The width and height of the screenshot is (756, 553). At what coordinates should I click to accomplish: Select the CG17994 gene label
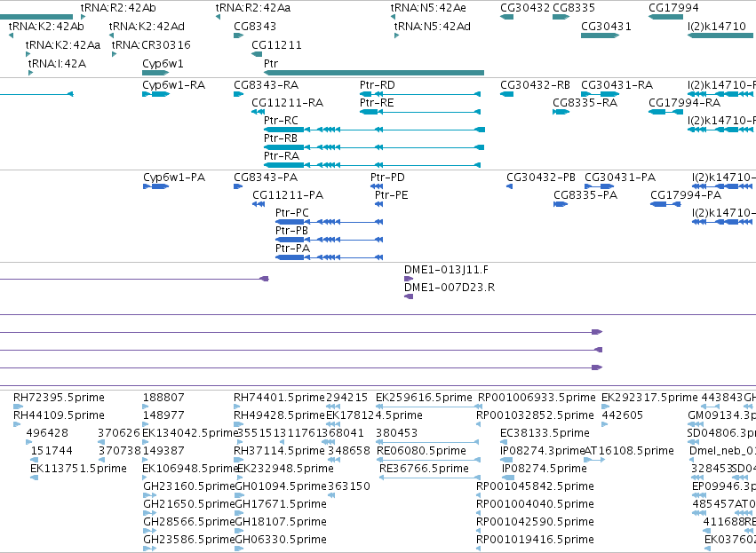click(x=673, y=8)
